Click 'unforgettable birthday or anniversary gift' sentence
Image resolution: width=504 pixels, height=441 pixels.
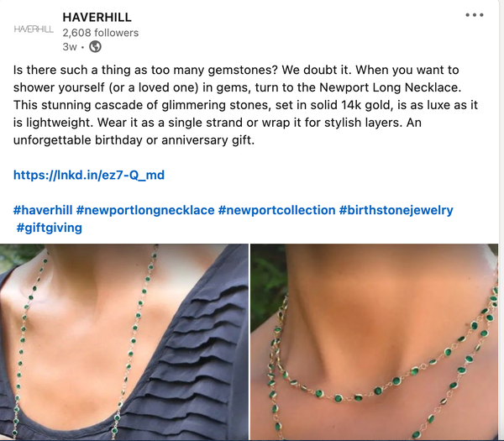(134, 140)
